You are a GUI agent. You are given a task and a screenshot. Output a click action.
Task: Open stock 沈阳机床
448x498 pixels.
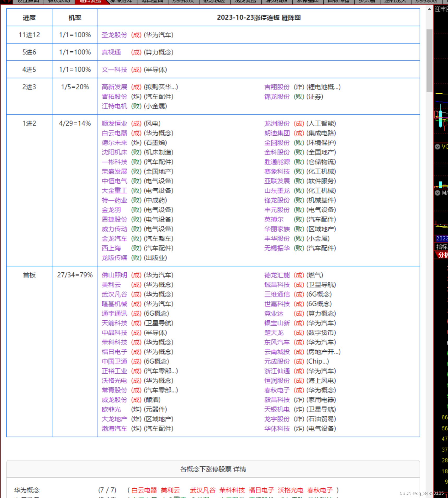[x=114, y=152]
